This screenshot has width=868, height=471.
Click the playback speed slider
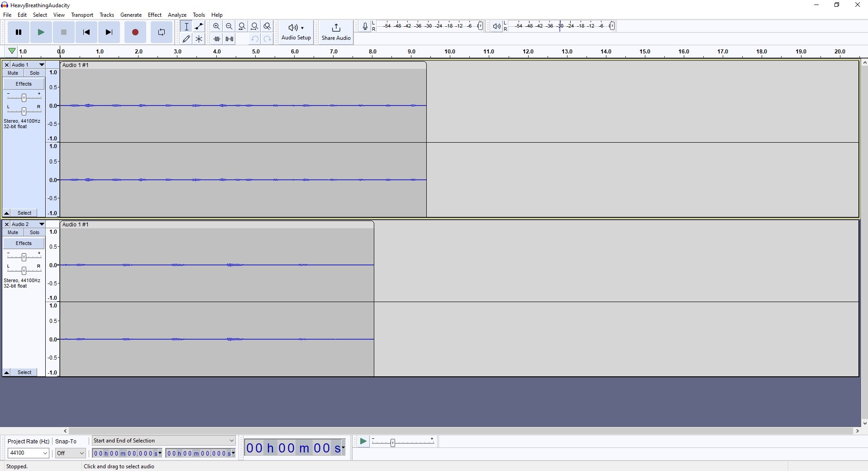[393, 442]
